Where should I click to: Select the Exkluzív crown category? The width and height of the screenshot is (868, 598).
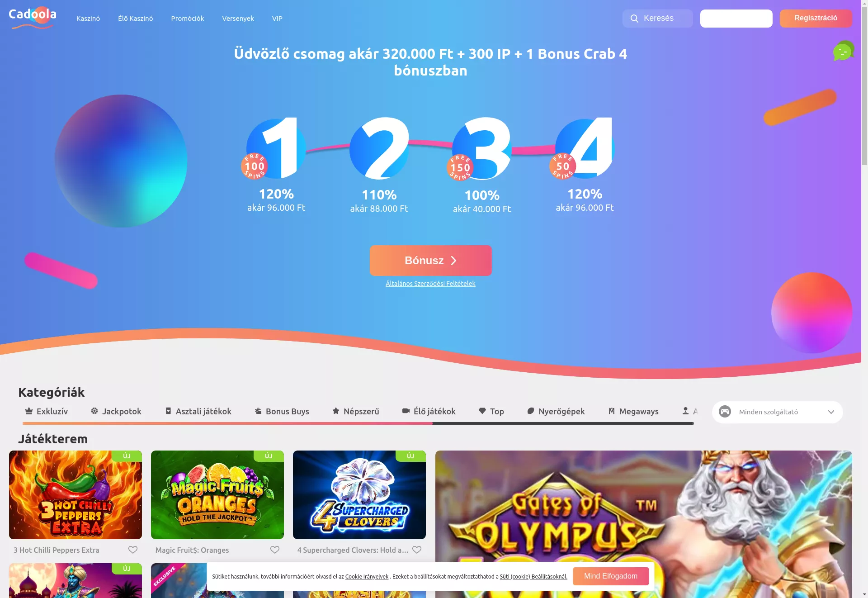(47, 411)
